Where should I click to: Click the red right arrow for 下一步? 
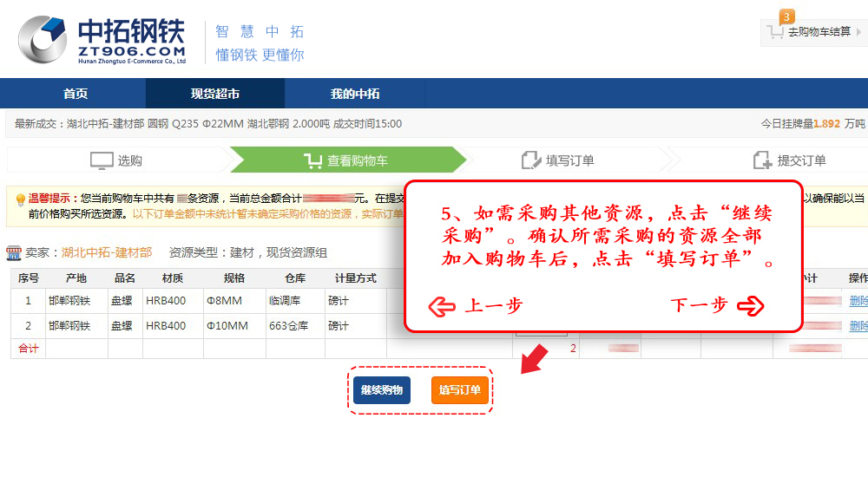[x=750, y=306]
